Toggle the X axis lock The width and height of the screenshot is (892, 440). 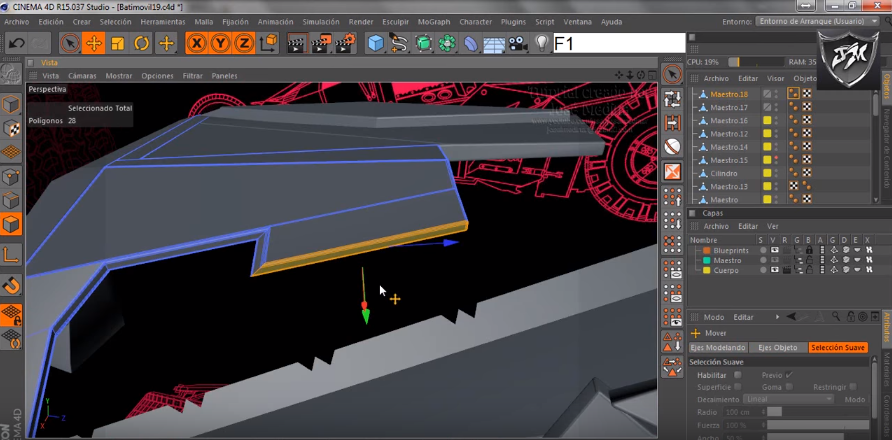click(x=197, y=43)
